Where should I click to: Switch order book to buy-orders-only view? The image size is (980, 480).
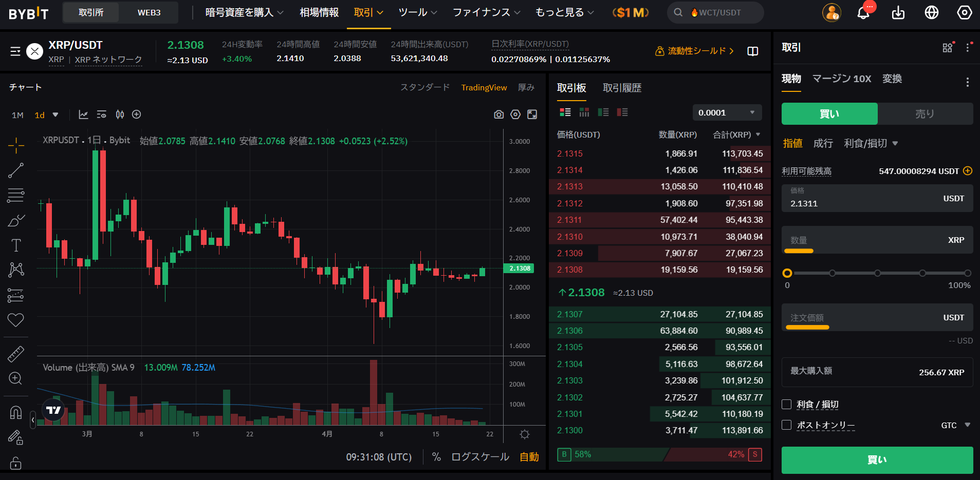603,112
